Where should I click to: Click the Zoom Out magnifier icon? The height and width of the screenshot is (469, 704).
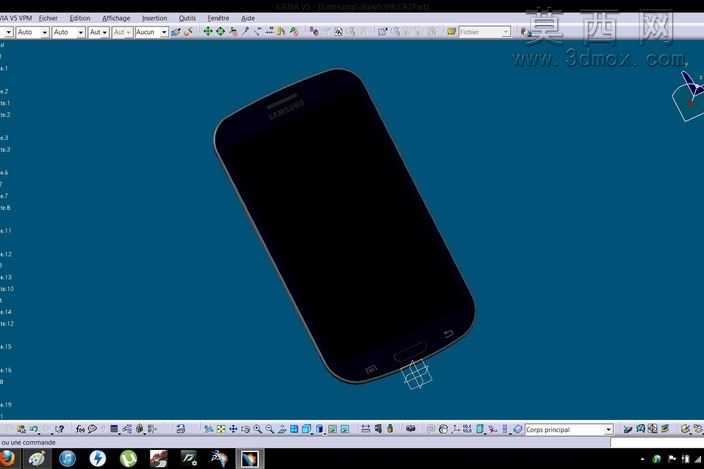tap(269, 429)
